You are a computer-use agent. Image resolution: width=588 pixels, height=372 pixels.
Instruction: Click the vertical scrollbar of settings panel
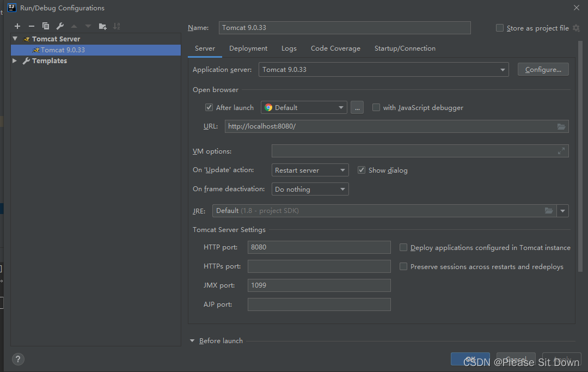pos(580,156)
